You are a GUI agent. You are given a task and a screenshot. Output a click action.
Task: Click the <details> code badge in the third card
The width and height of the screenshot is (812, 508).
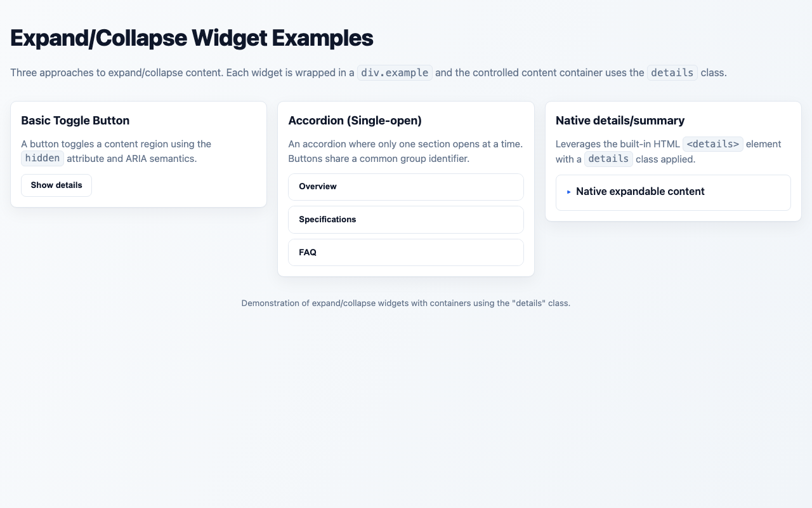click(x=712, y=144)
